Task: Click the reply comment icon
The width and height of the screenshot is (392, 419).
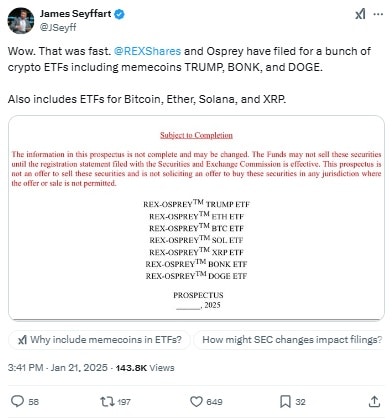Action: coord(17,401)
